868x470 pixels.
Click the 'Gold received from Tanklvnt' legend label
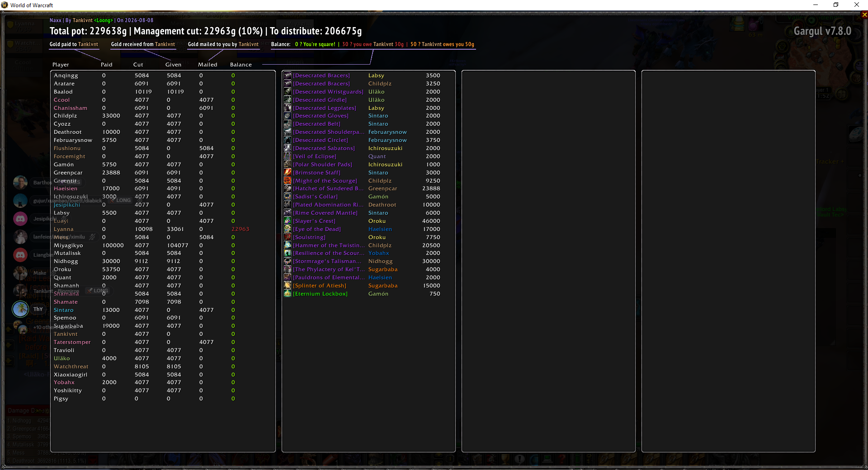(143, 44)
